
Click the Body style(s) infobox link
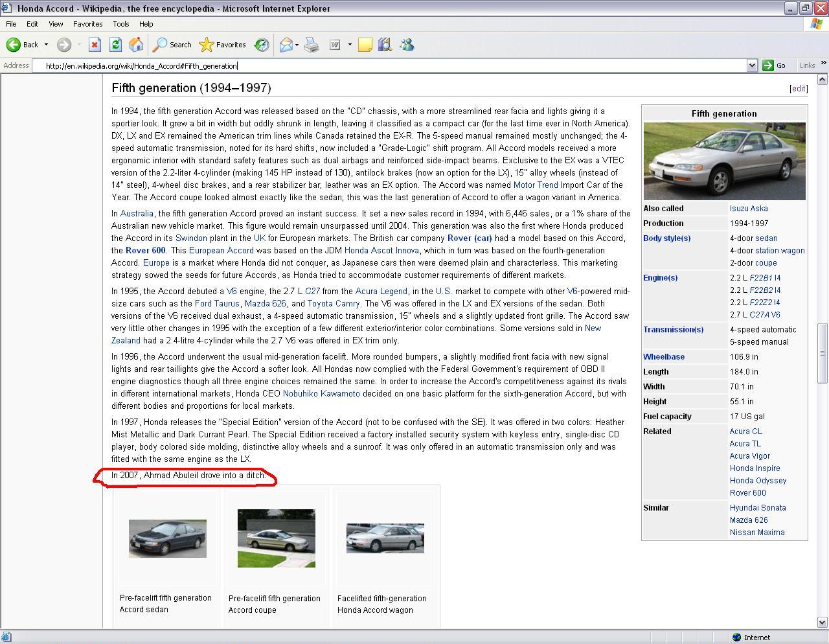click(x=666, y=238)
